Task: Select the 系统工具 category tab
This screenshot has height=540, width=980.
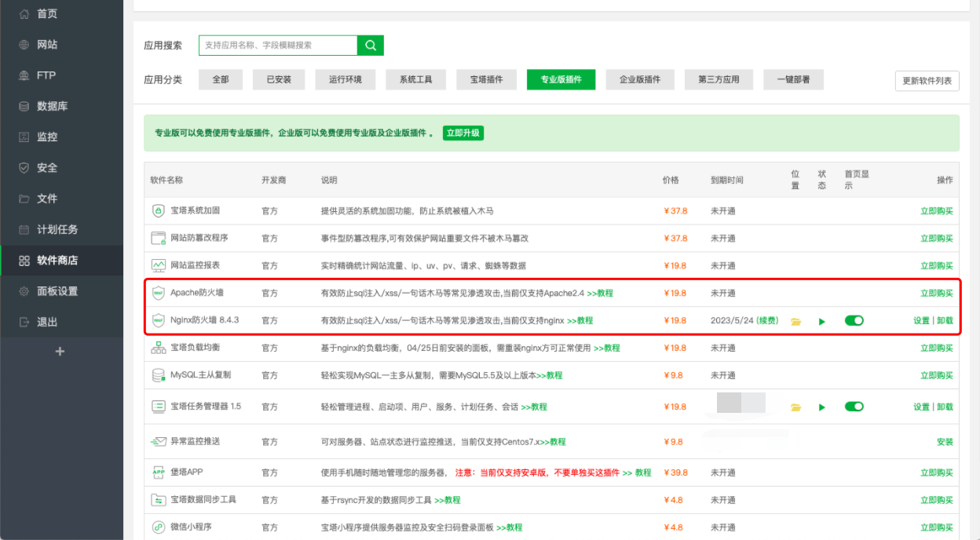Action: pos(416,79)
